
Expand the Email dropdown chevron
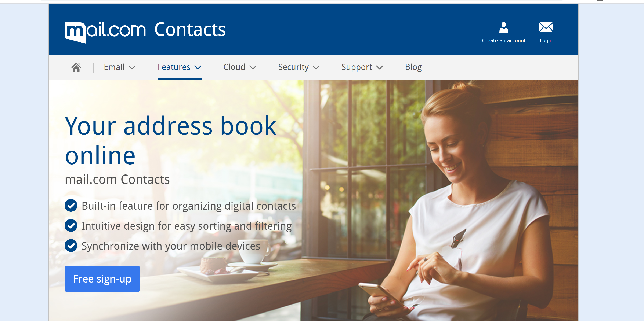point(132,67)
